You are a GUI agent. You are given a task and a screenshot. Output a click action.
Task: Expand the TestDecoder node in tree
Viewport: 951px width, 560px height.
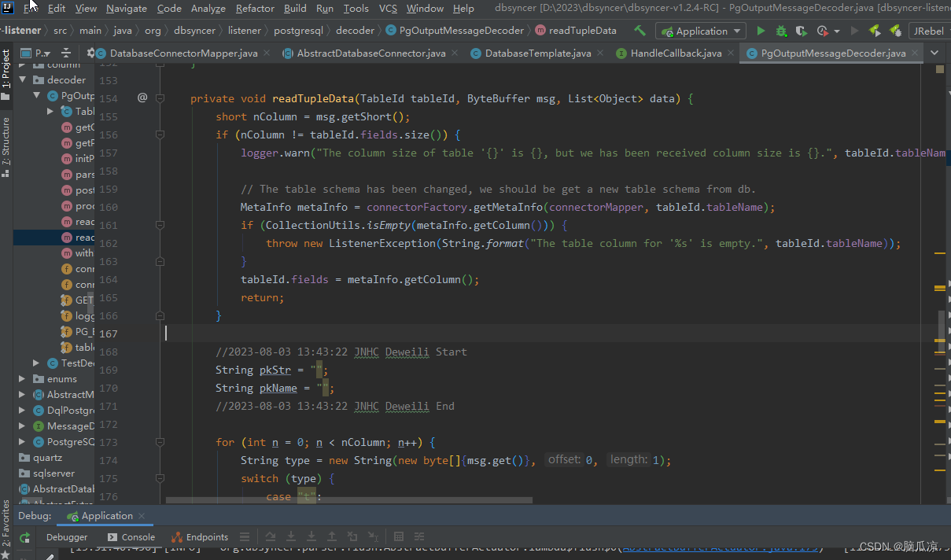coord(36,363)
